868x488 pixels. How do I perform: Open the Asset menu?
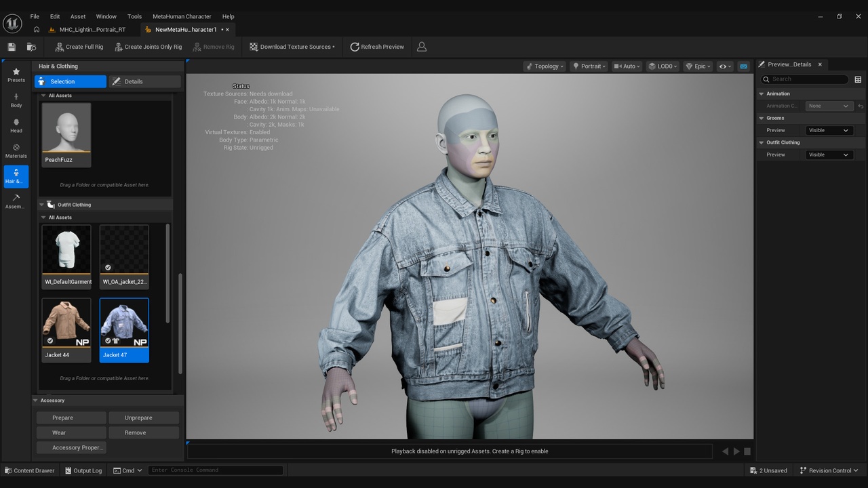pyautogui.click(x=78, y=16)
